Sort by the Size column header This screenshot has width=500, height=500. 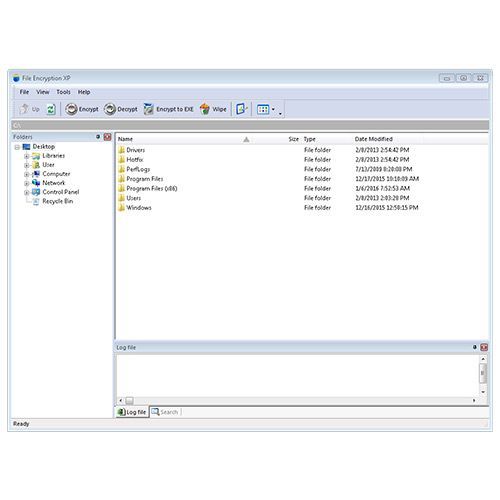coord(293,139)
